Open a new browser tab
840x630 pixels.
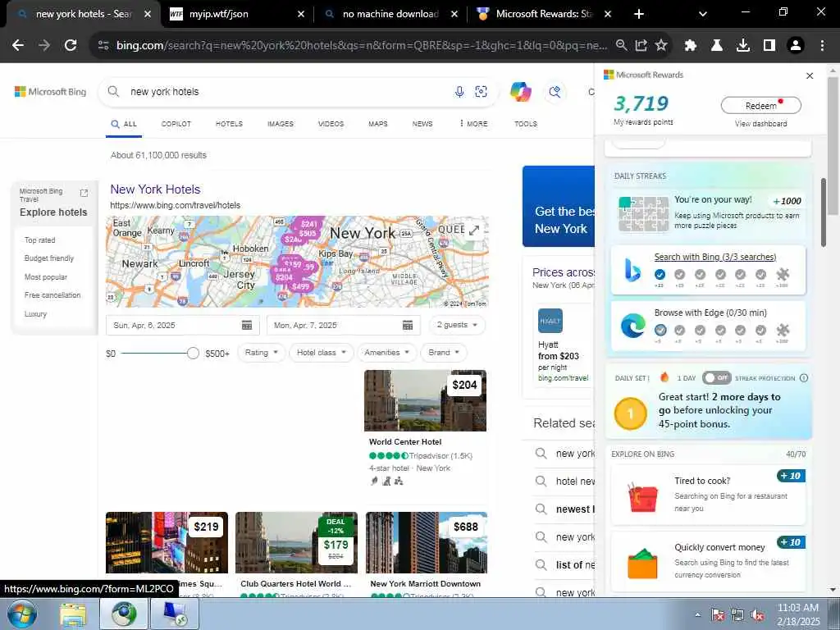(x=638, y=14)
